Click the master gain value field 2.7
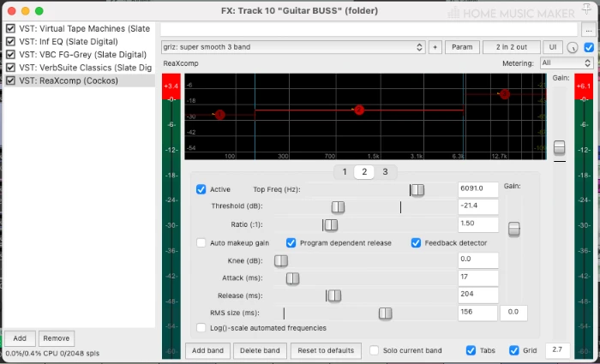 coord(557,350)
